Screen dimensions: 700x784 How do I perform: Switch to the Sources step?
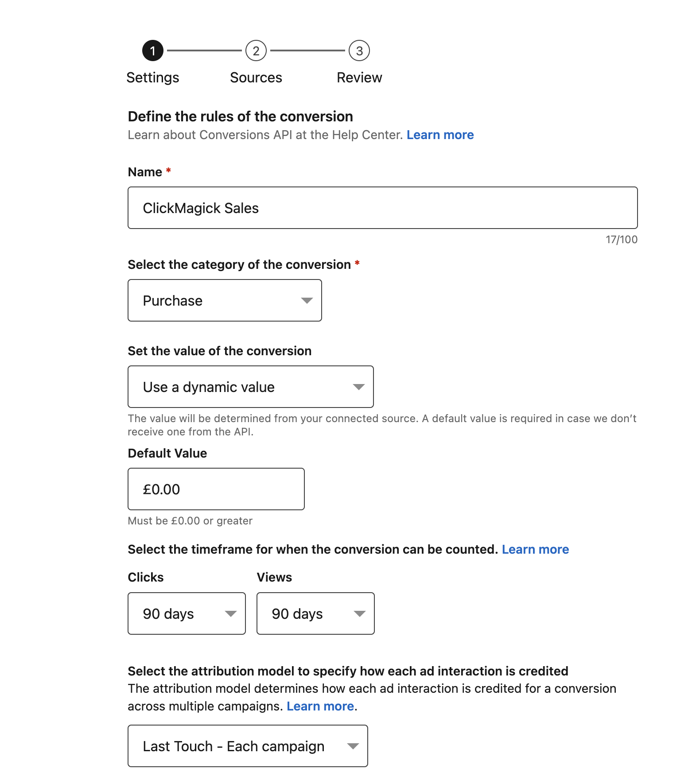256,78
